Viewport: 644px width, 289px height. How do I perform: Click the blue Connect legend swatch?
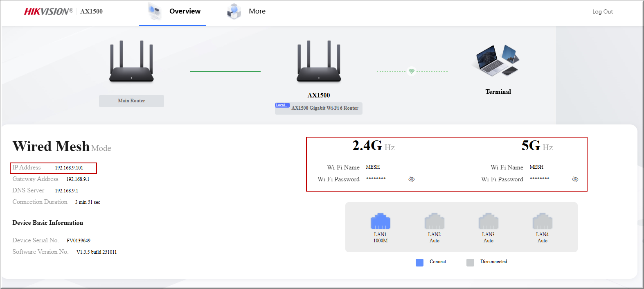(419, 262)
